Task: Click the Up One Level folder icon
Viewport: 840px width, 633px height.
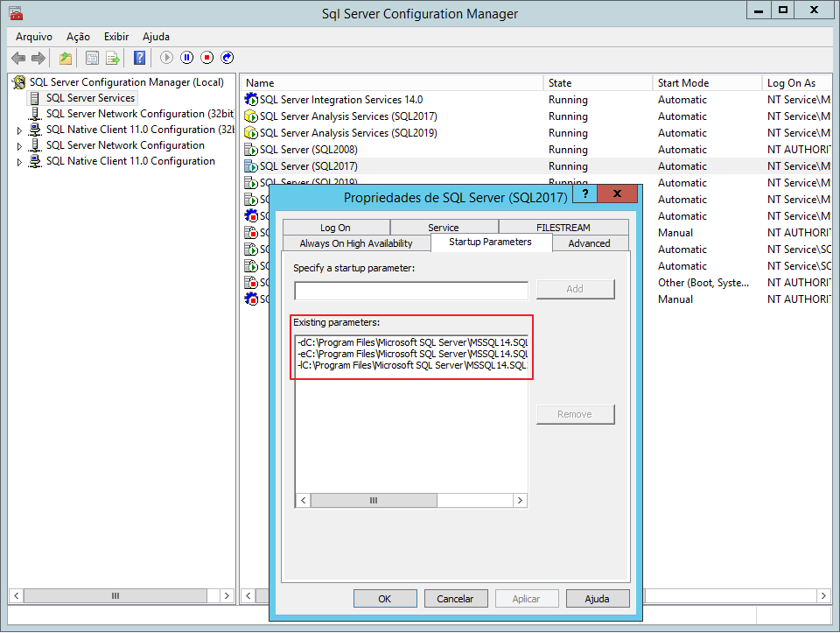Action: 65,58
